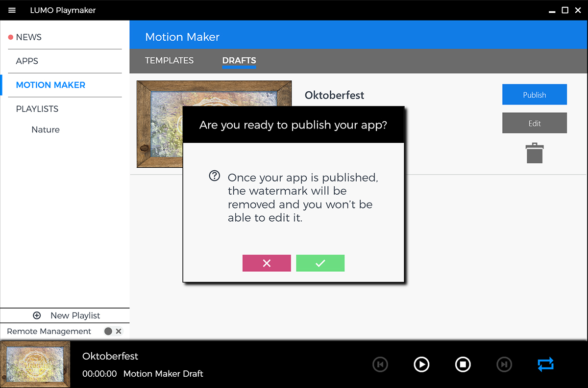Toggle the repeat loop icon
This screenshot has width=588, height=388.
[x=545, y=364]
